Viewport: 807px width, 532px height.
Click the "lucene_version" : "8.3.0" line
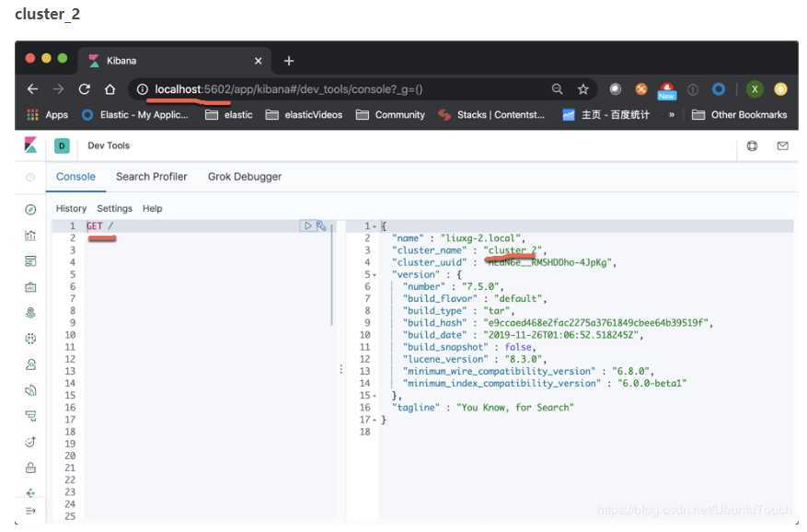click(474, 359)
